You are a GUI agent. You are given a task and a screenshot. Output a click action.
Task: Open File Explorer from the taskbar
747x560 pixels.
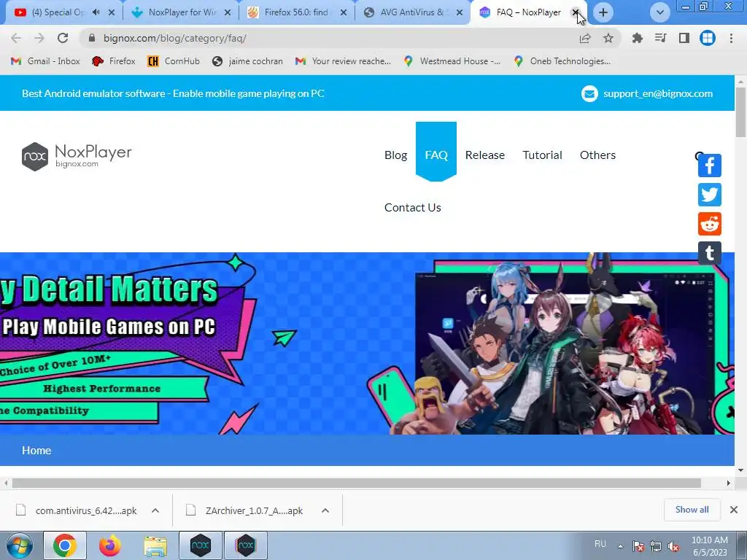[155, 545]
